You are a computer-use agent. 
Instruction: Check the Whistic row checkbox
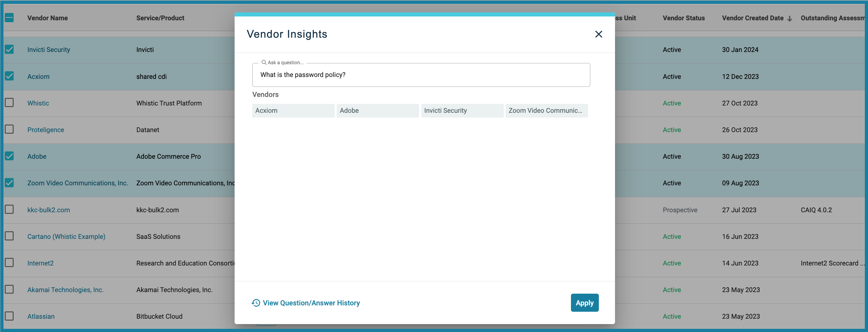(10, 103)
